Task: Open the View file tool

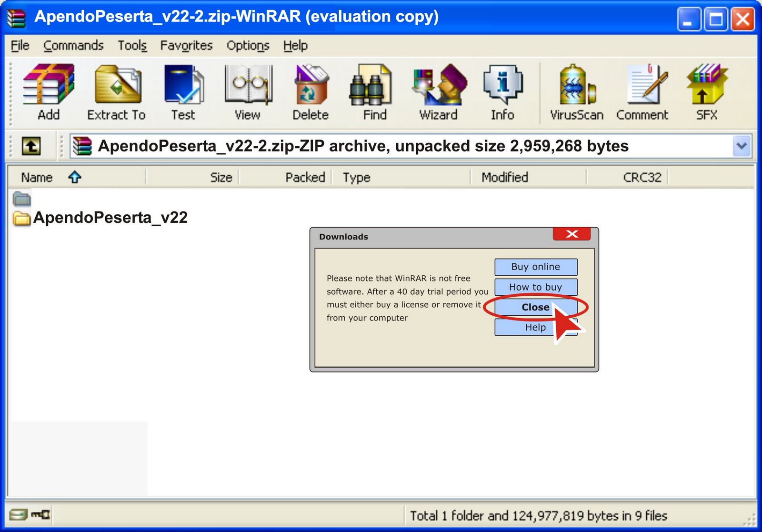Action: click(x=248, y=92)
